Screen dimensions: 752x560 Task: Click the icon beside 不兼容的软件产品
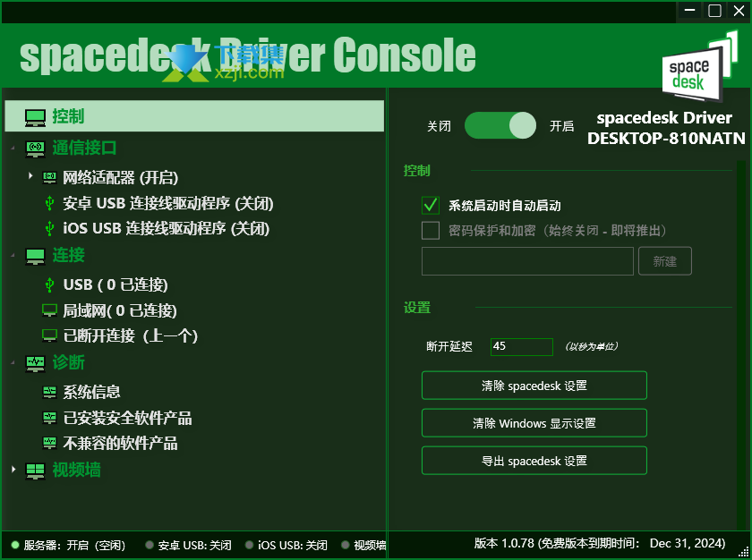click(49, 443)
